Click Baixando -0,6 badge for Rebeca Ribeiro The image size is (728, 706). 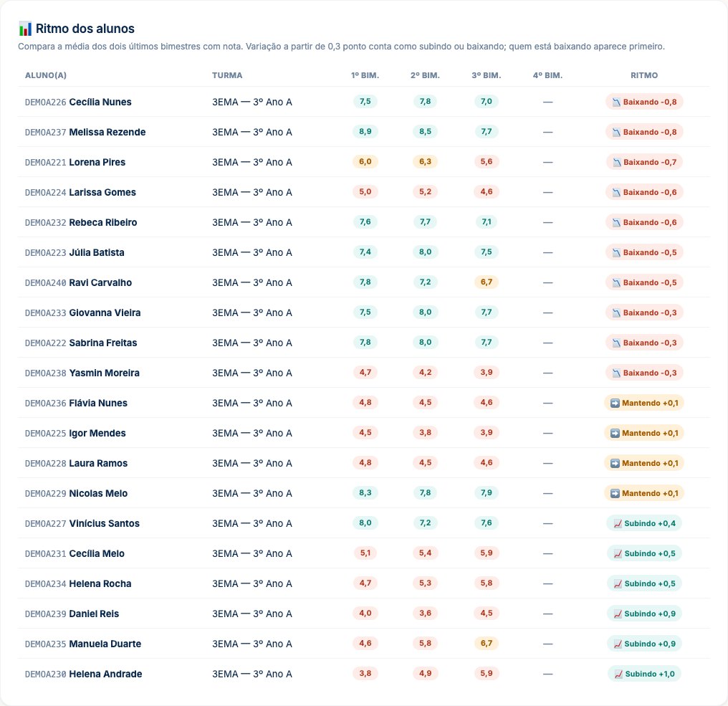[644, 222]
